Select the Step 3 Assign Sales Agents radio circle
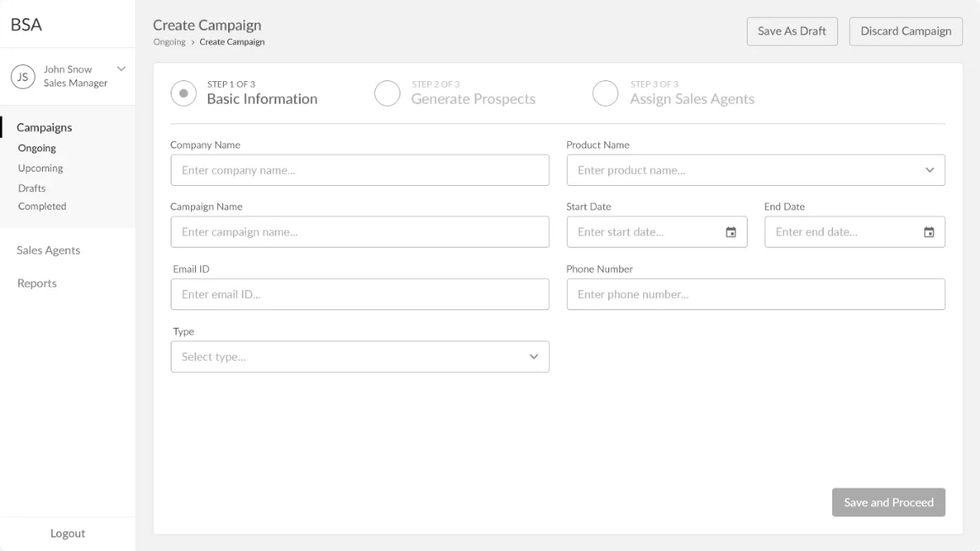 pyautogui.click(x=606, y=93)
